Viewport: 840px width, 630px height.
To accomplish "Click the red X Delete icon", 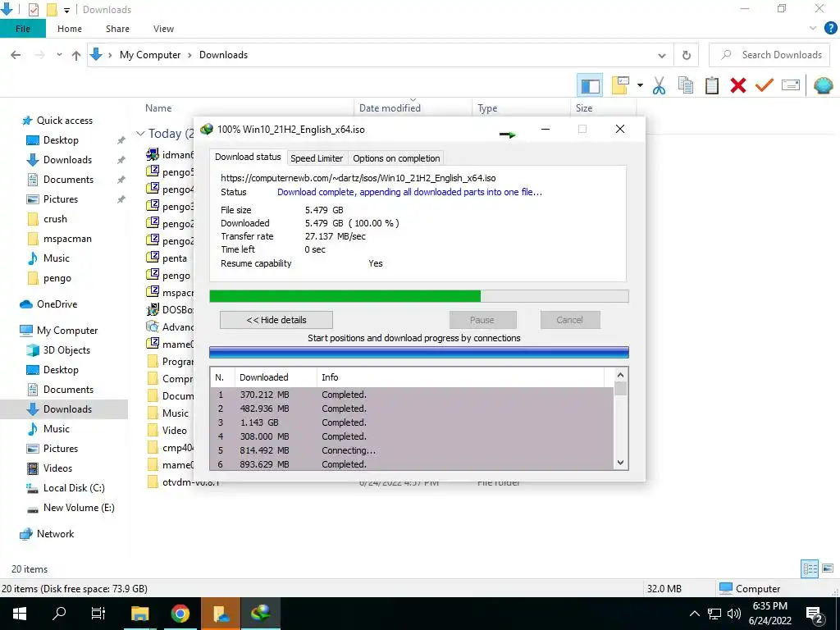I will pyautogui.click(x=737, y=85).
